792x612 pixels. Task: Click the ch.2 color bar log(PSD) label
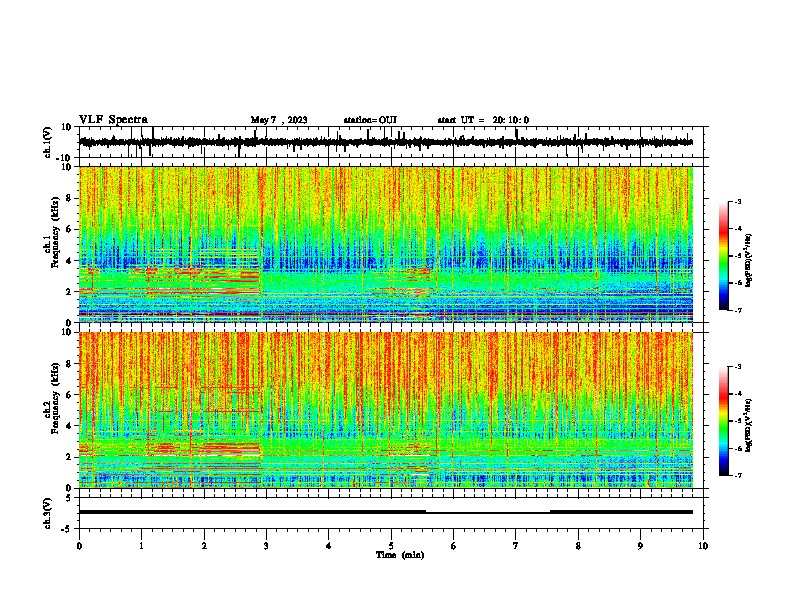[x=749, y=425]
